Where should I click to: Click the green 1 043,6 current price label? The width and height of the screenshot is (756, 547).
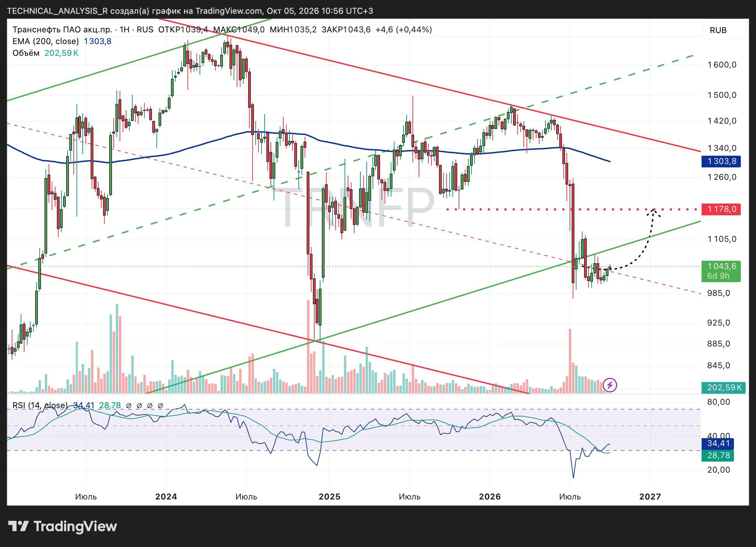pos(721,271)
